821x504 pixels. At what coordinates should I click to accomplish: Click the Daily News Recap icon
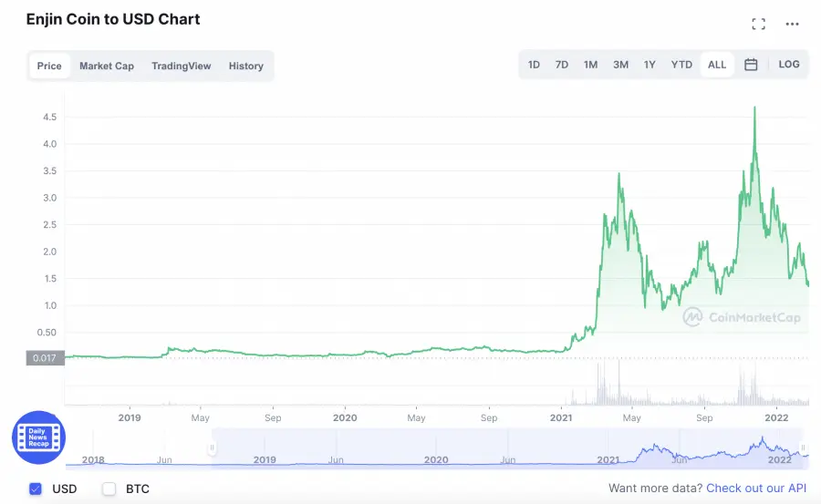(38, 438)
